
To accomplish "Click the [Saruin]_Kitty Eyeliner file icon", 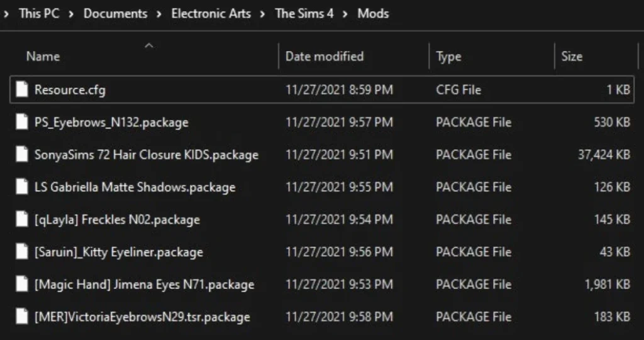I will pos(22,252).
